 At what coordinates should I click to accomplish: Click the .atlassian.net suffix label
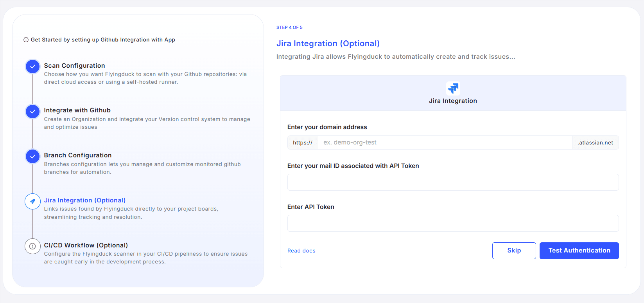coord(595,142)
